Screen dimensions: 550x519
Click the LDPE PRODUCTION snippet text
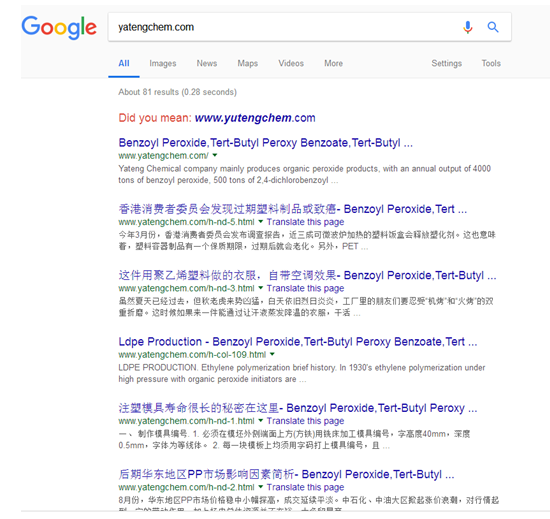pos(302,373)
